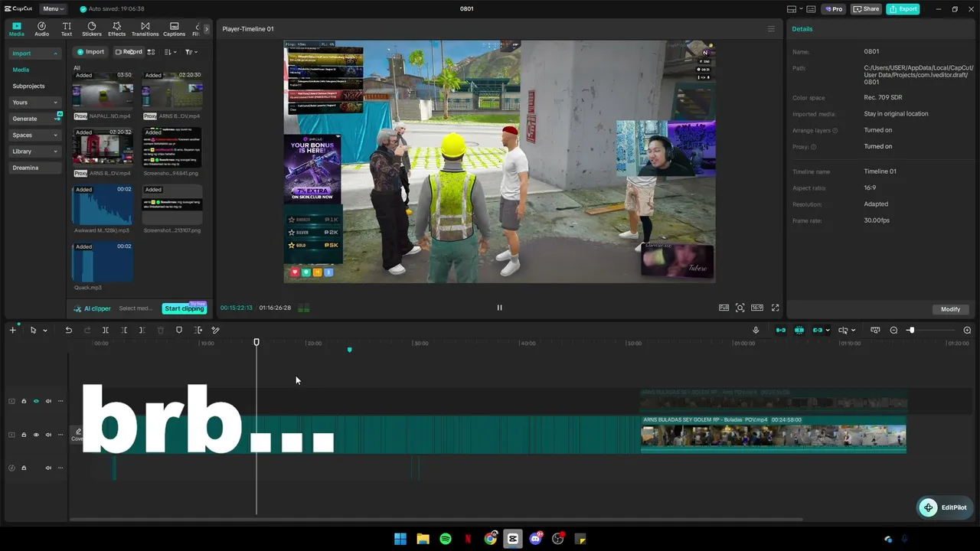Expand the Library sidebar section
The width and height of the screenshot is (980, 551).
(x=36, y=152)
